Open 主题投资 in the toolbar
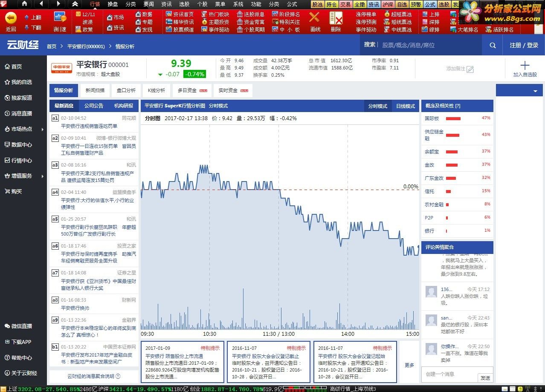Image resolution: width=545 pixels, height=392 pixels. 215,22
